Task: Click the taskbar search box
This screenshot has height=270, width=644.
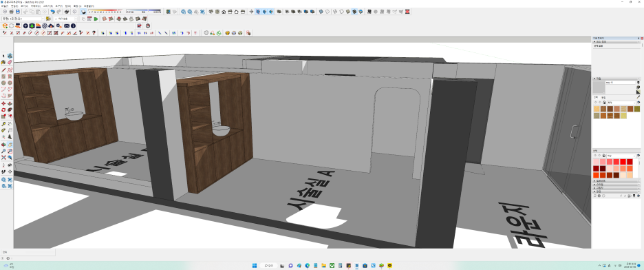Action: click(269, 265)
